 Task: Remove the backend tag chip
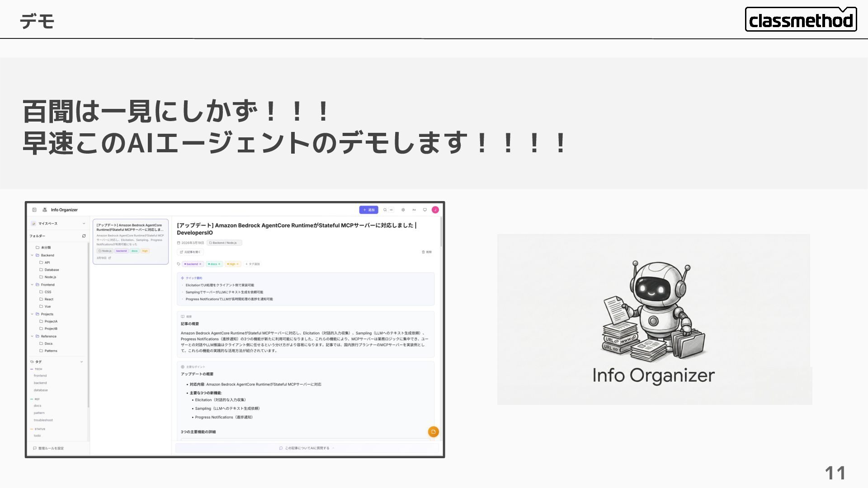(200, 264)
